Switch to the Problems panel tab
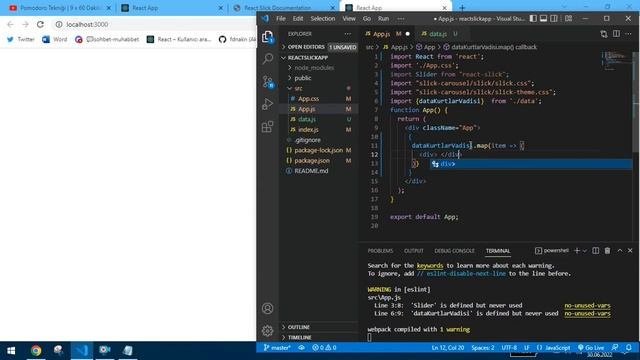 coord(380,251)
